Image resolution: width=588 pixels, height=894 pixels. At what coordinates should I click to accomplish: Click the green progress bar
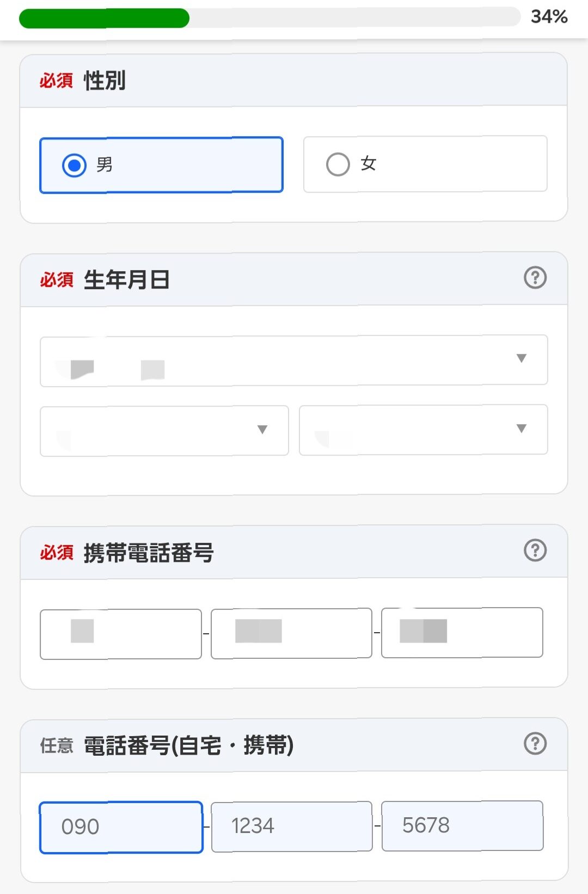104,18
